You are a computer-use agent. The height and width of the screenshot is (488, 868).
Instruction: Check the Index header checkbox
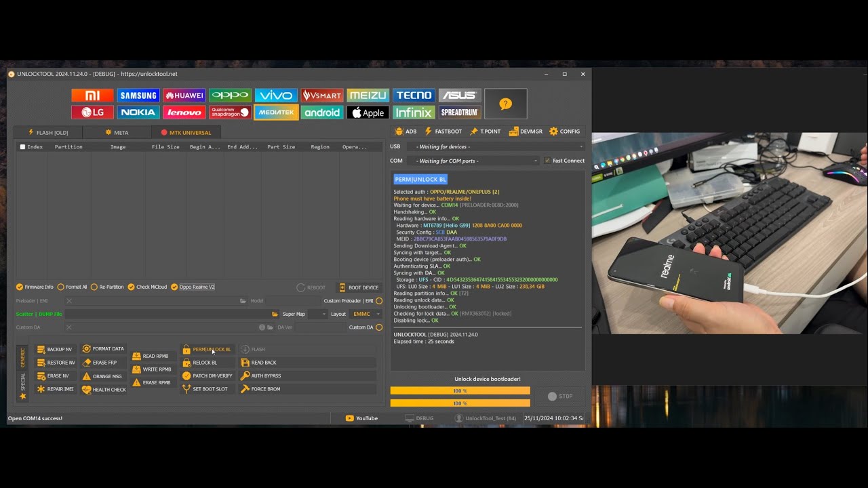click(22, 146)
